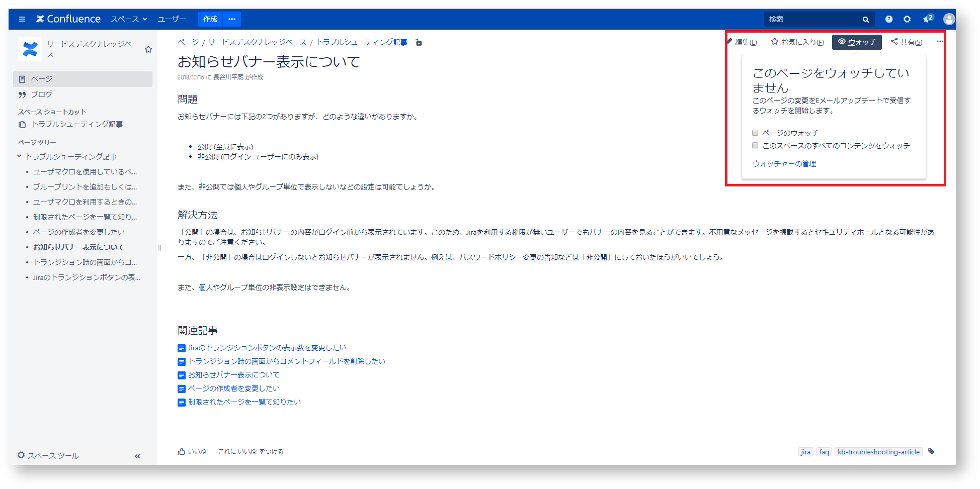Click the 作成 button

pyautogui.click(x=210, y=19)
